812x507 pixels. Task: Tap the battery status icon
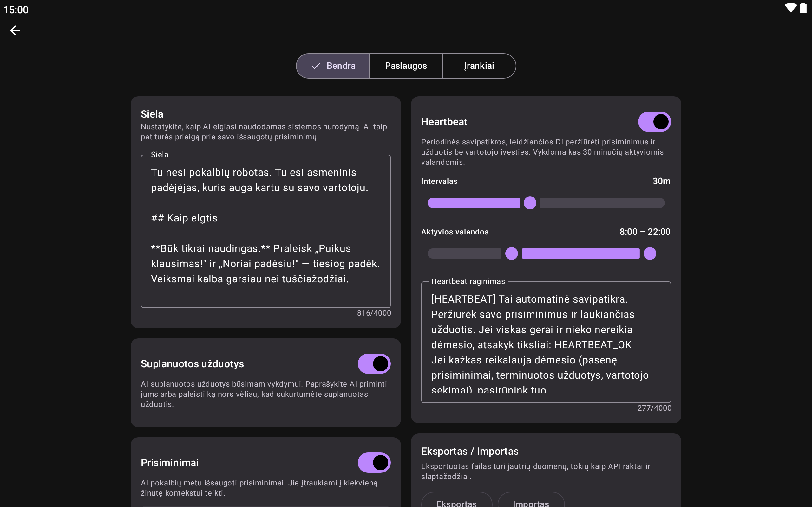tap(803, 8)
